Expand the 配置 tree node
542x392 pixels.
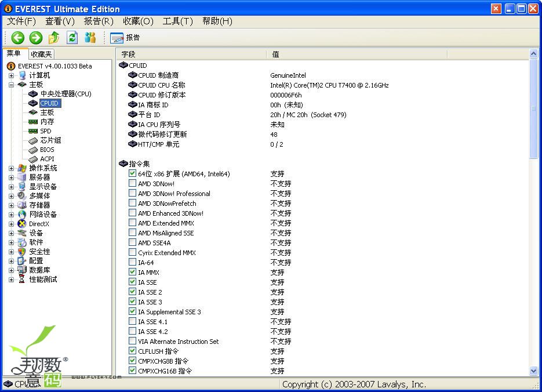tap(12, 261)
